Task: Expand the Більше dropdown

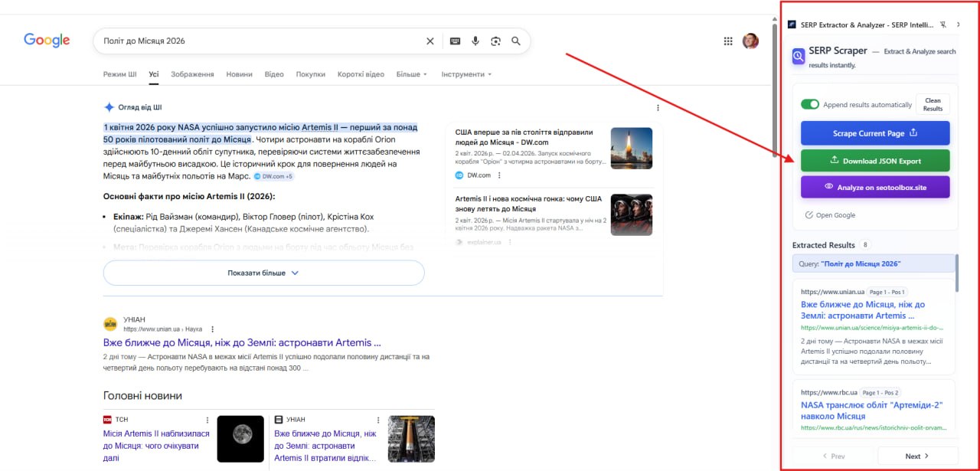Action: pos(412,74)
